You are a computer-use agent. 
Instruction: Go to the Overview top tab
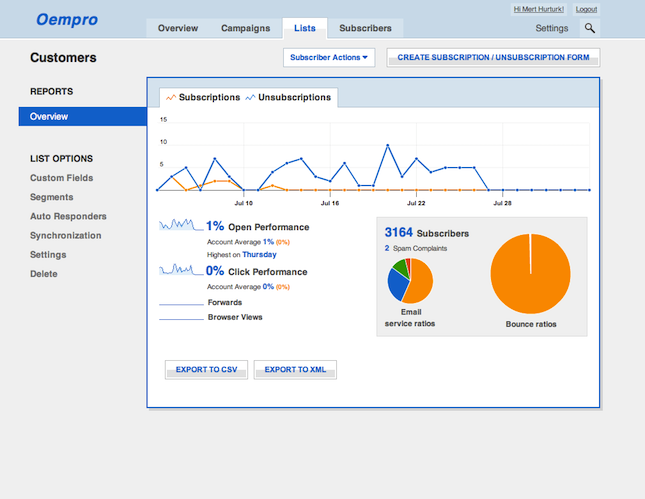178,28
